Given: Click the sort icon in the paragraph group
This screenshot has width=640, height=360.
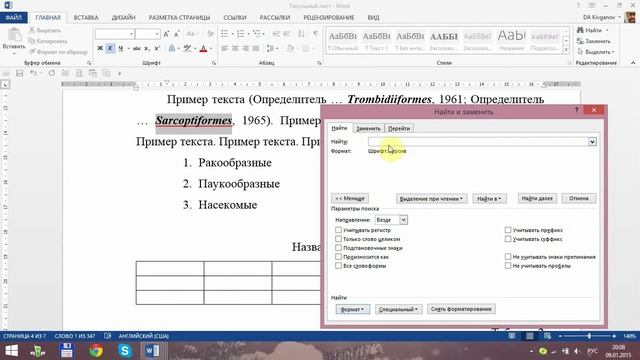Looking at the screenshot, I should click(x=301, y=34).
